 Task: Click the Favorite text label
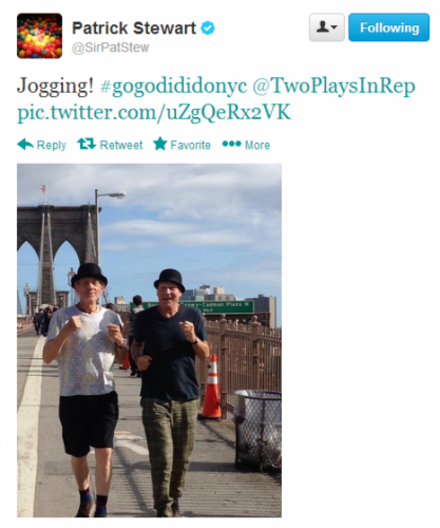[x=191, y=145]
